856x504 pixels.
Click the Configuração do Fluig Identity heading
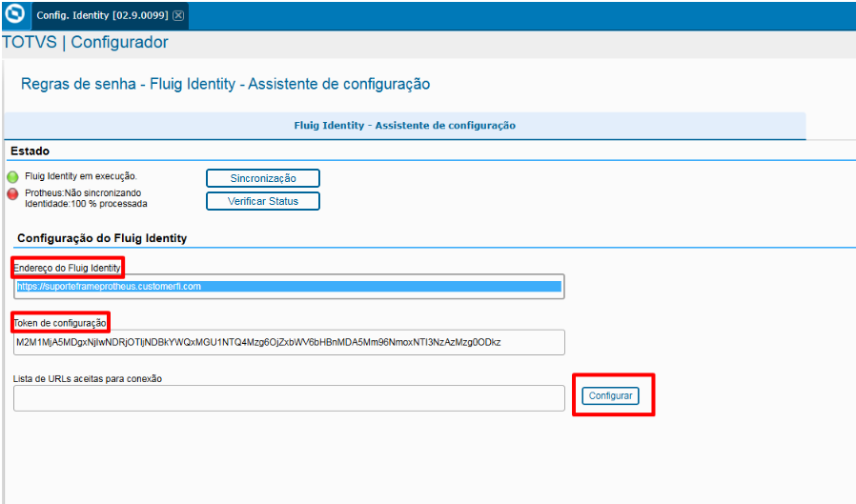[x=102, y=238]
